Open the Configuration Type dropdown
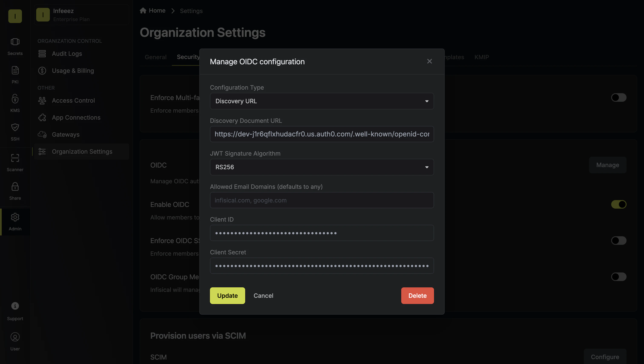This screenshot has height=364, width=644. [322, 101]
